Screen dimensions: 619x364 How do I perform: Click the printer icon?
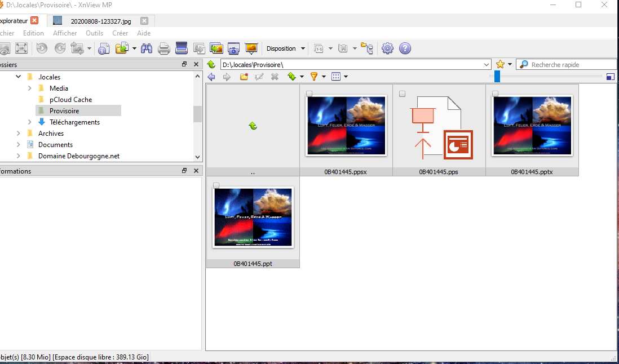164,48
